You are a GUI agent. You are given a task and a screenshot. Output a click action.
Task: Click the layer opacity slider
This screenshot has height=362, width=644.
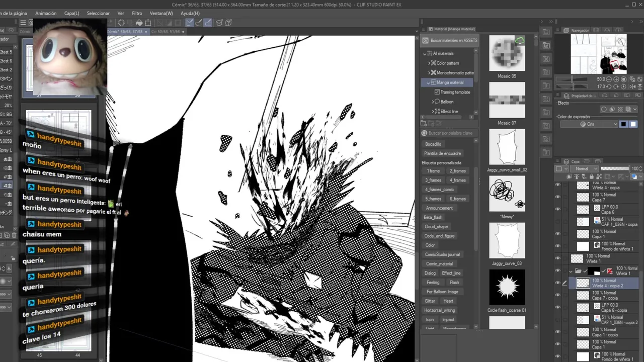(x=615, y=169)
